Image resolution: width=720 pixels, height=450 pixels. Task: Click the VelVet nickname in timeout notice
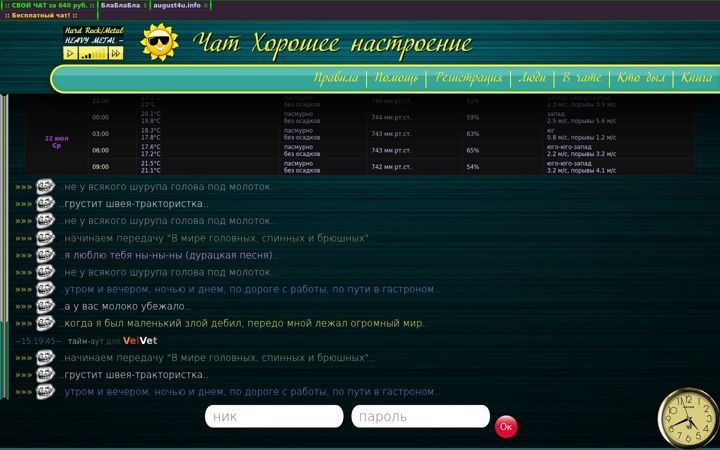click(140, 341)
